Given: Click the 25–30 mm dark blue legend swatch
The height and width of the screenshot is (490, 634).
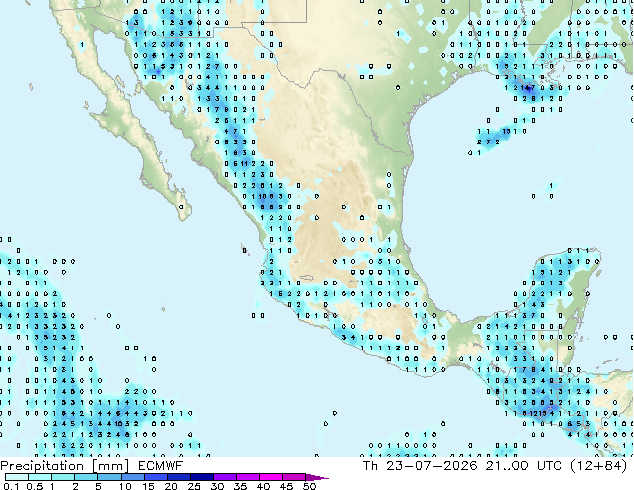Looking at the screenshot, I should (202, 477).
